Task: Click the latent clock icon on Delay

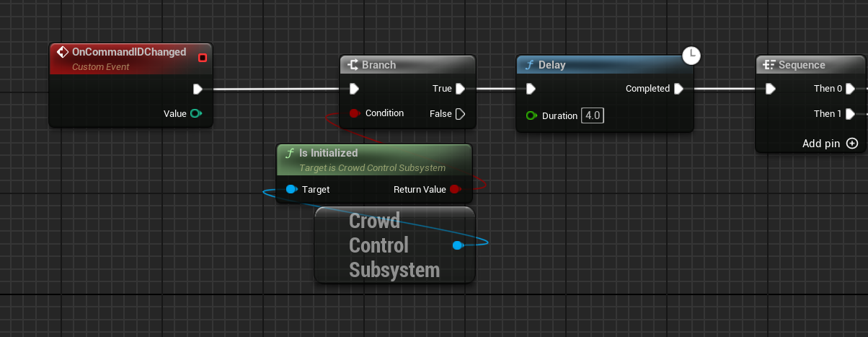Action: 691,56
